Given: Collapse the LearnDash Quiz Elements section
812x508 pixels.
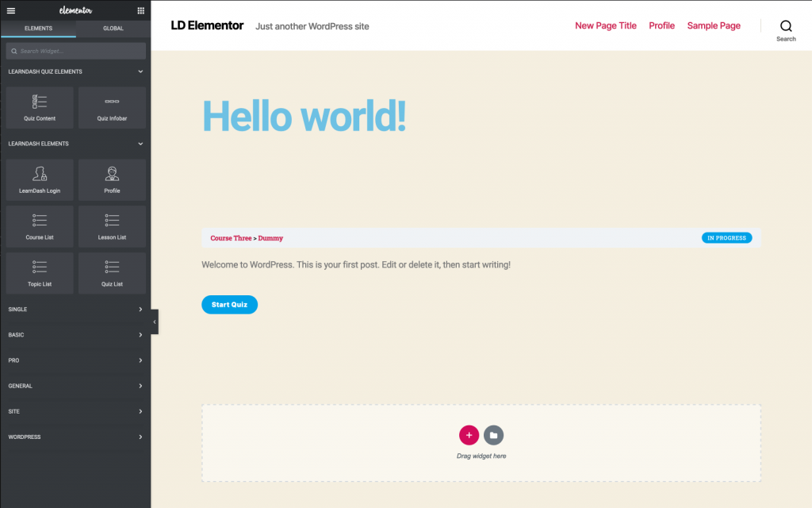Looking at the screenshot, I should point(140,71).
